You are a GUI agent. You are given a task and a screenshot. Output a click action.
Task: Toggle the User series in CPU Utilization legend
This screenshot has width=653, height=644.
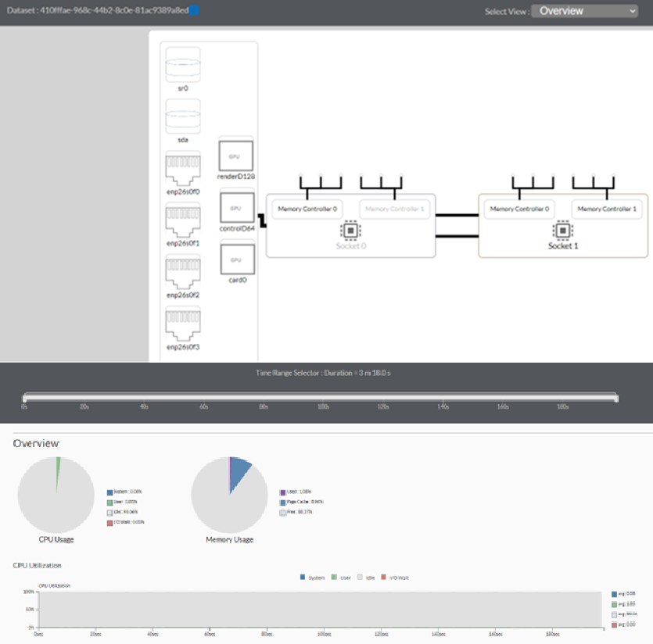pyautogui.click(x=334, y=577)
